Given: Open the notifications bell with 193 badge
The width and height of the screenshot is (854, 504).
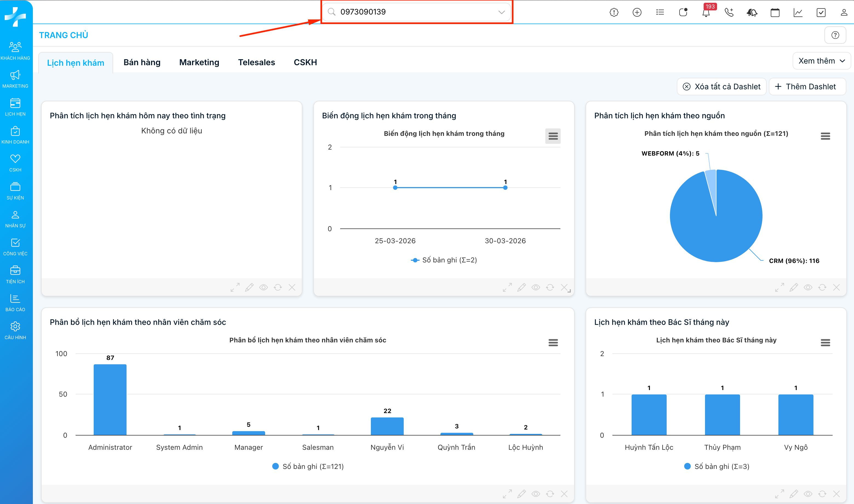Looking at the screenshot, I should coord(706,13).
